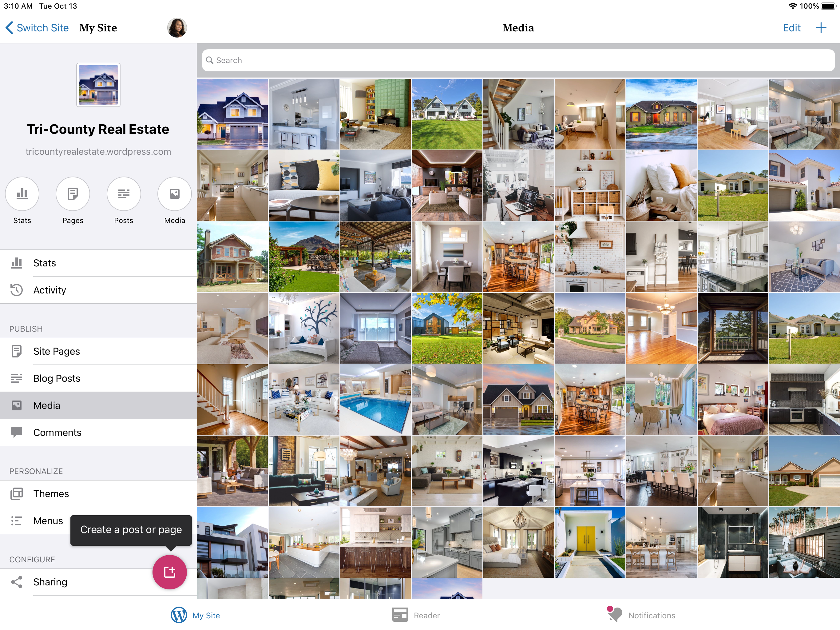Click the media Search field
The height and width of the screenshot is (630, 840).
point(518,60)
